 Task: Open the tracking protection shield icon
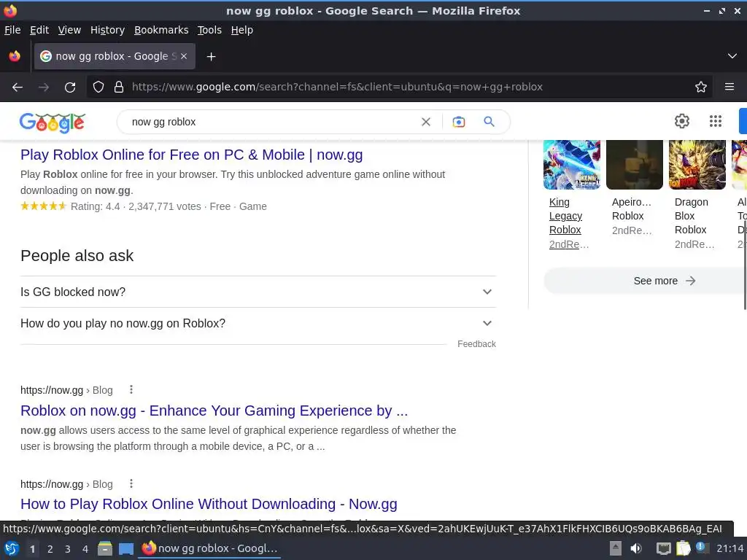[x=98, y=87]
